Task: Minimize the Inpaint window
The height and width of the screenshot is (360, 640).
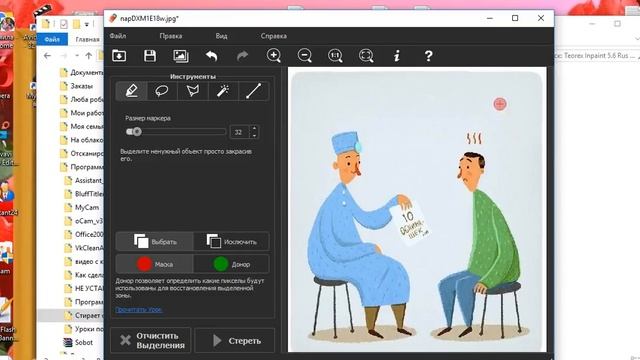Action: (x=490, y=18)
